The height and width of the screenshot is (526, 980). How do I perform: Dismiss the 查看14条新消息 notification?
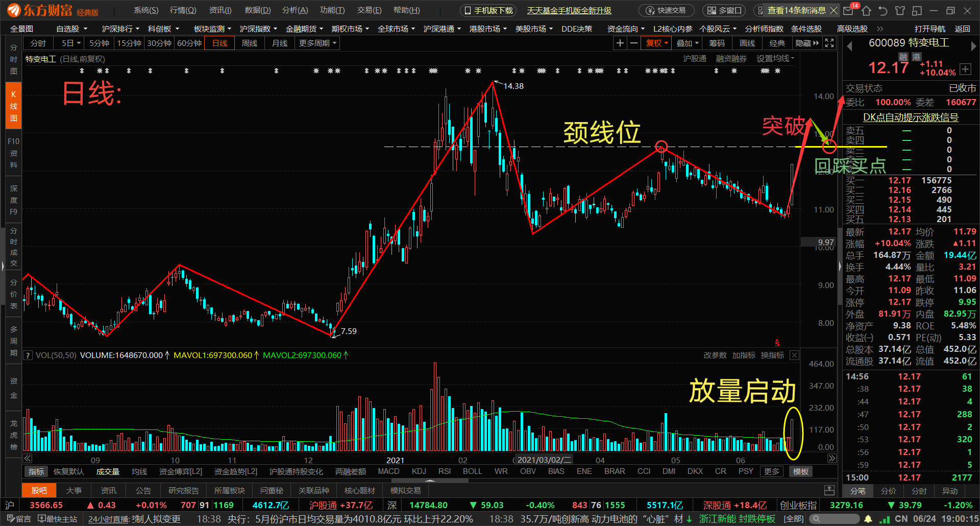click(834, 10)
